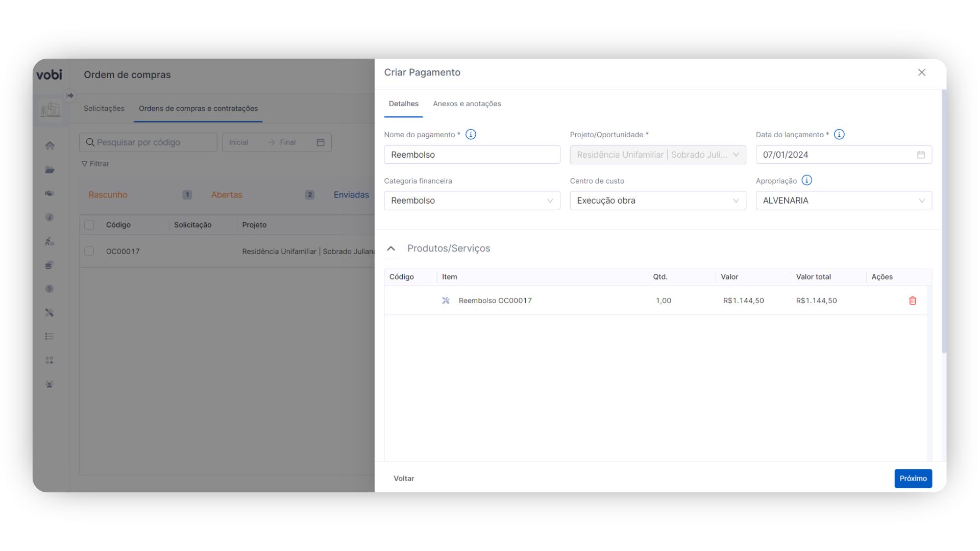Click info icon beside Nome do pagamento
This screenshot has width=980, height=551.
click(471, 135)
